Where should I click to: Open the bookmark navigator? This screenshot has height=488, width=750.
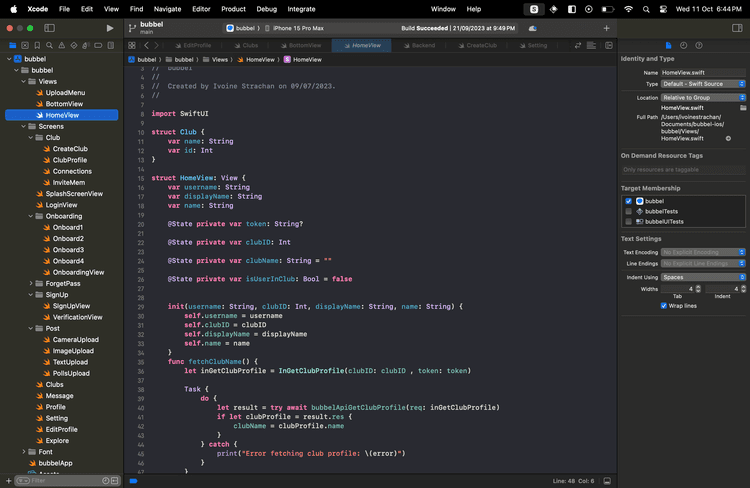37,45
